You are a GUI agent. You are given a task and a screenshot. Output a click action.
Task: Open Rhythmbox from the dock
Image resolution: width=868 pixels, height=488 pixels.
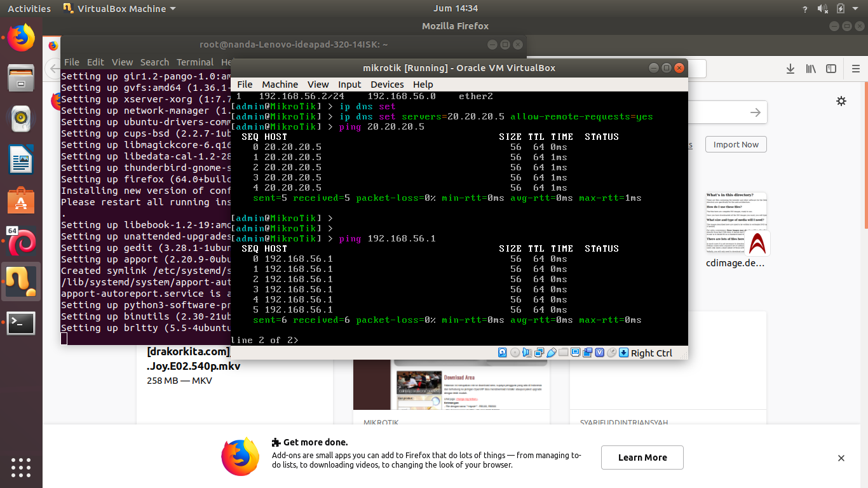pyautogui.click(x=21, y=118)
